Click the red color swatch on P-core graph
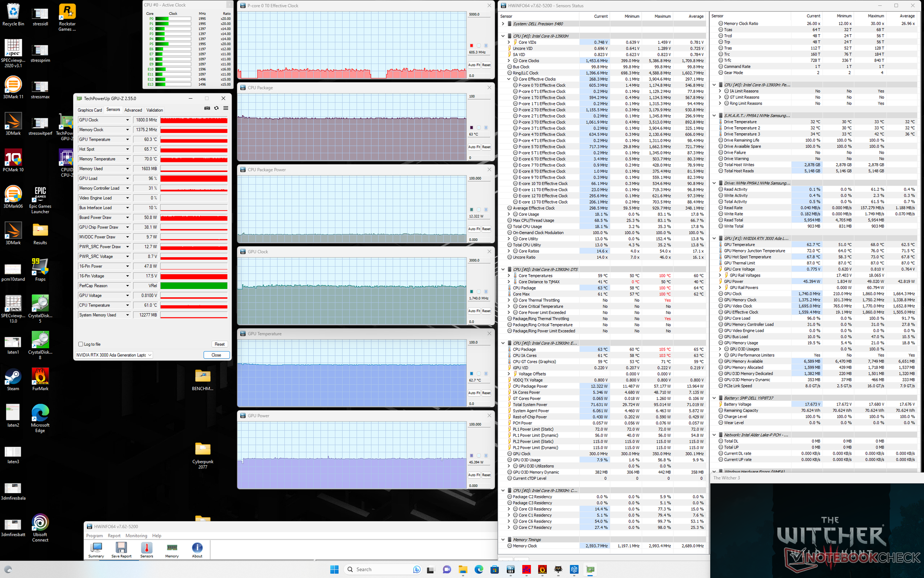 [472, 46]
